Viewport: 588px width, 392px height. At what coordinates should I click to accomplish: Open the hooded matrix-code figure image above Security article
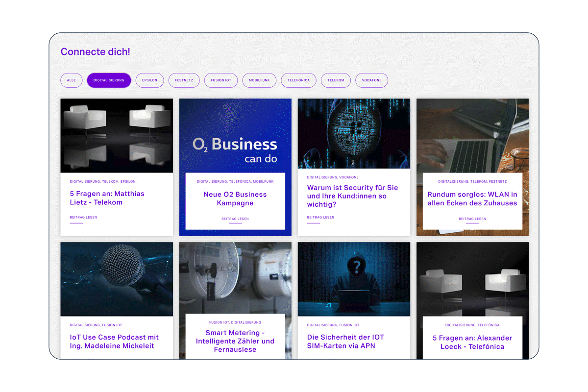pos(354,134)
